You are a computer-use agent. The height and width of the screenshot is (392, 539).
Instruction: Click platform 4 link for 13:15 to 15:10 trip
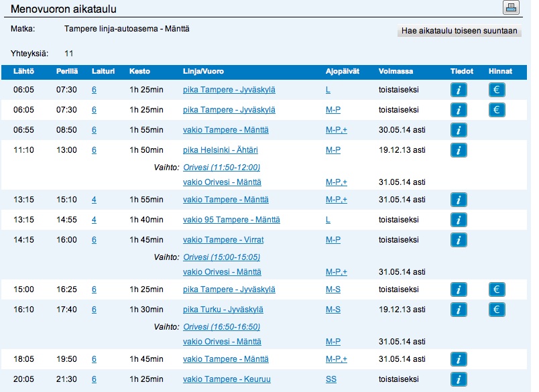click(94, 200)
